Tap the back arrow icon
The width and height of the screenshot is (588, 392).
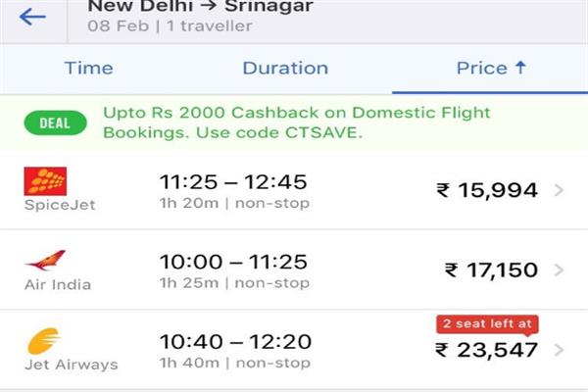click(32, 17)
